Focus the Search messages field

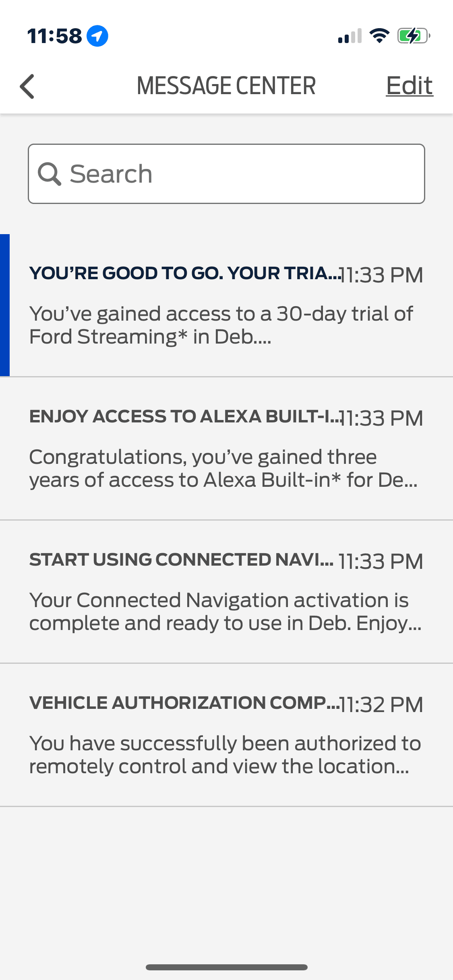tap(226, 174)
